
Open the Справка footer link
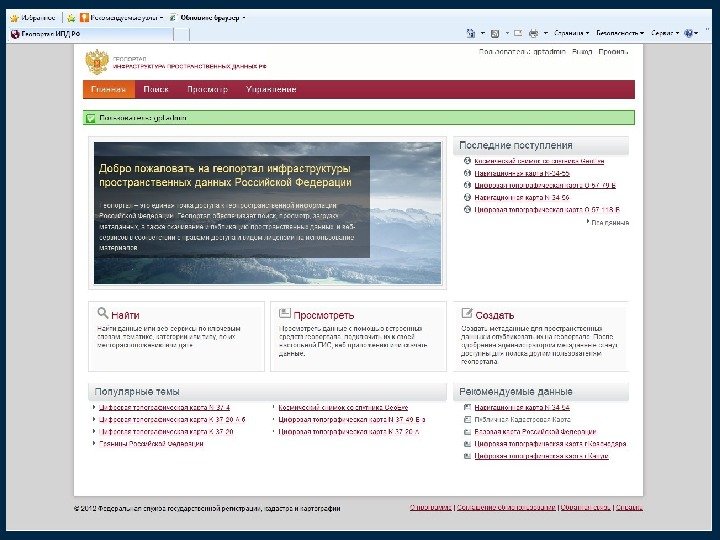629,508
